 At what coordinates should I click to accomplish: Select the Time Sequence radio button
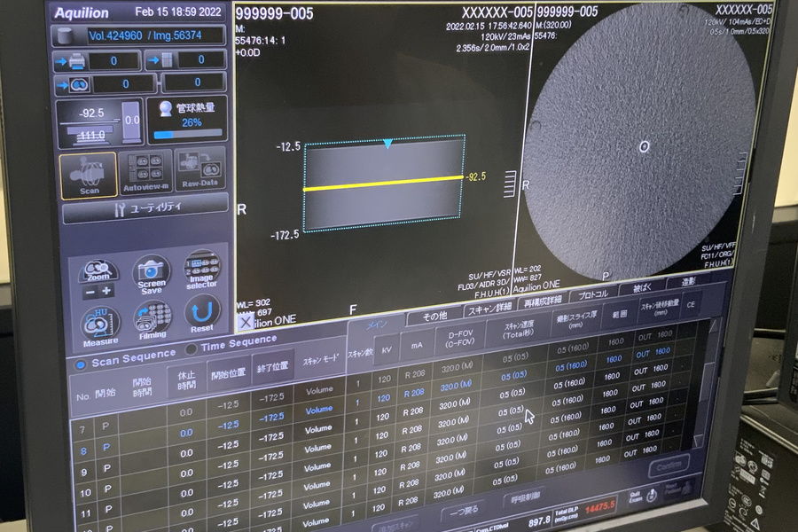tap(191, 348)
